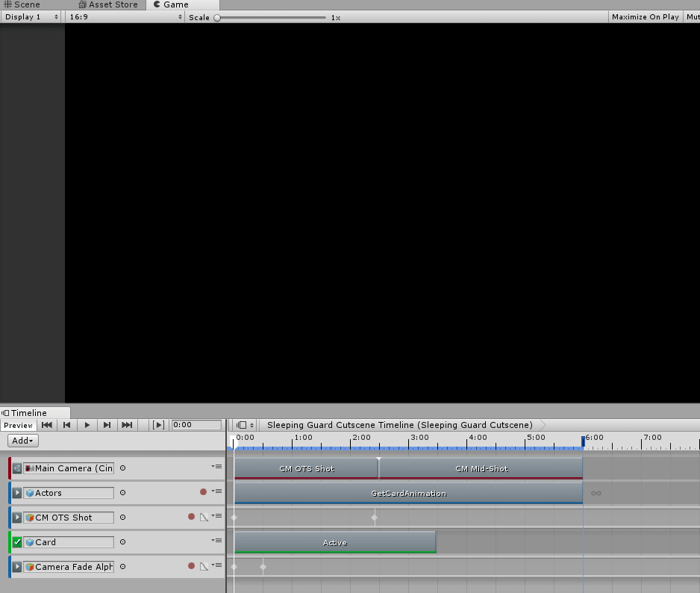Open Camera Fade Alpha track options menu
This screenshot has height=593, width=700.
point(216,565)
